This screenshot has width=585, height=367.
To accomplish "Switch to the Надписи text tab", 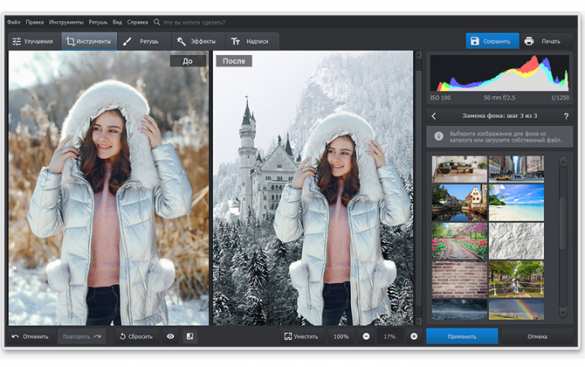I will point(250,41).
